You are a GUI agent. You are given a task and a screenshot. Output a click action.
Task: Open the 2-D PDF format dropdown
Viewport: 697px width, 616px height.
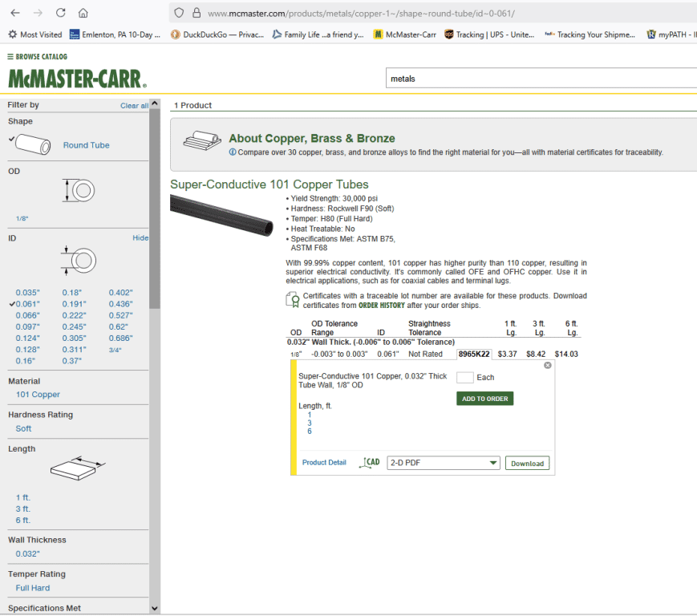point(443,463)
